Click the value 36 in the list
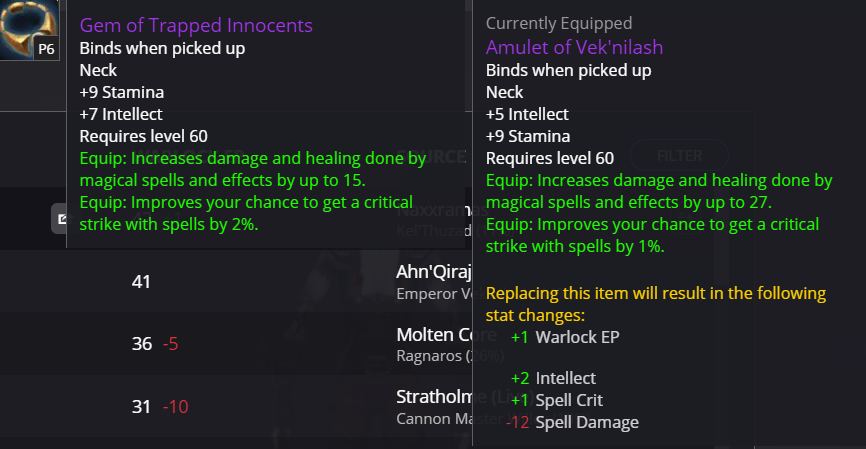 141,344
